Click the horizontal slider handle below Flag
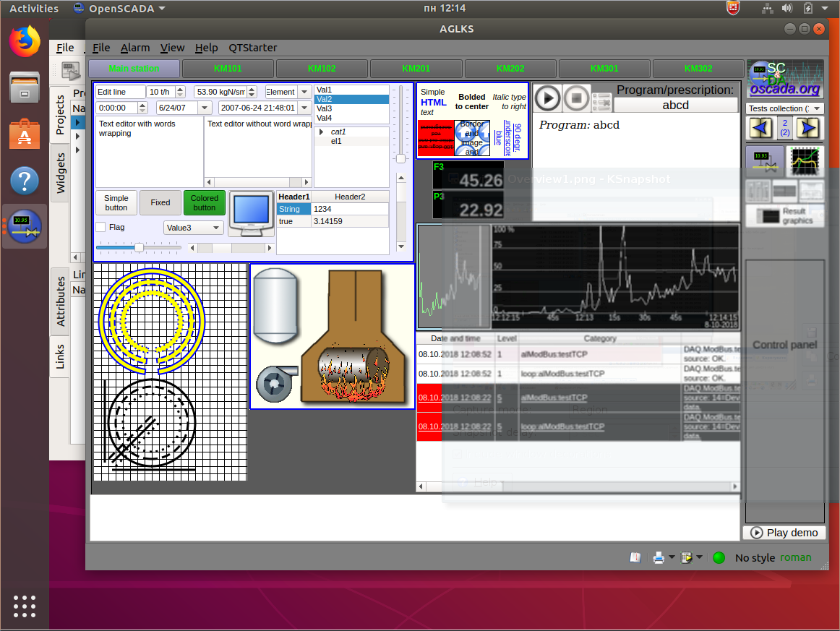Screen dimensions: 840x631 click(x=139, y=247)
